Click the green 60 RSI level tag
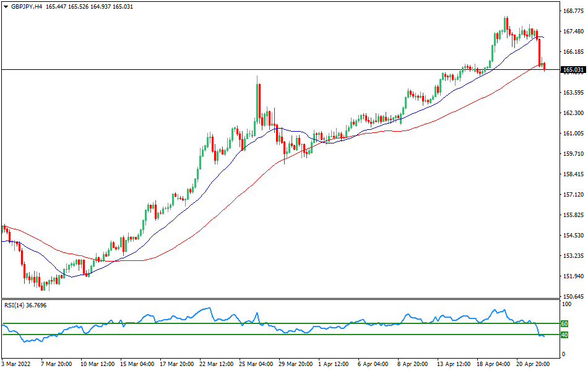 (x=564, y=323)
